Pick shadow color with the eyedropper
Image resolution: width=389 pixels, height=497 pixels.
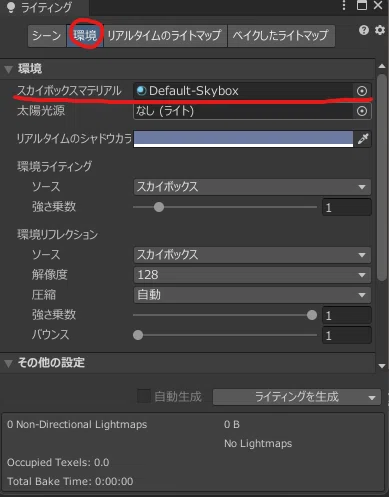point(363,138)
